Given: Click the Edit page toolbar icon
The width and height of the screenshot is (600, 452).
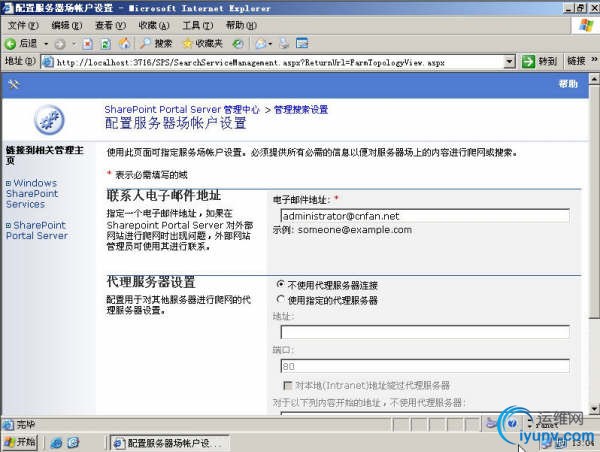Looking at the screenshot, I should (302, 44).
